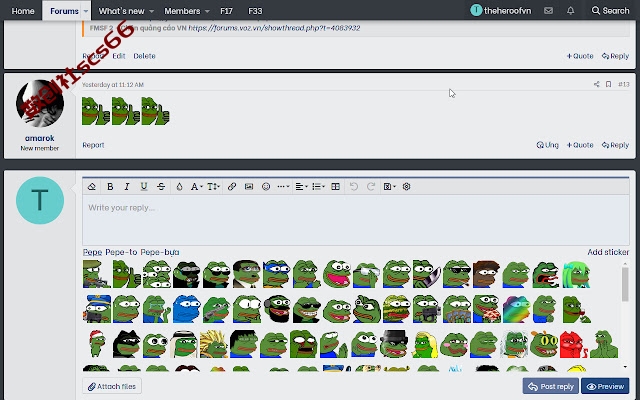Image resolution: width=640 pixels, height=400 pixels.
Task: Click the remove formatting eraser icon
Action: [92, 187]
